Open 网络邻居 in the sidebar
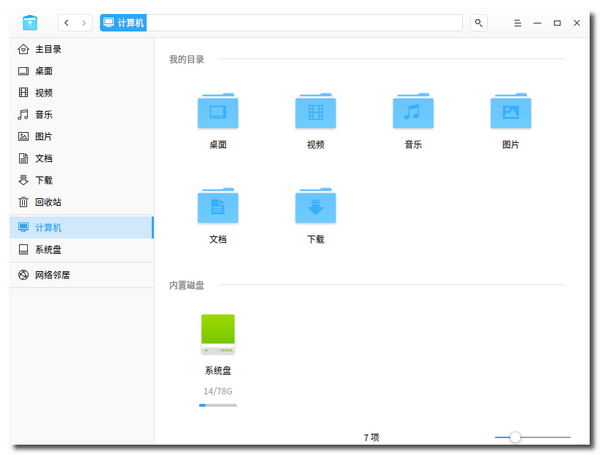 pyautogui.click(x=82, y=275)
